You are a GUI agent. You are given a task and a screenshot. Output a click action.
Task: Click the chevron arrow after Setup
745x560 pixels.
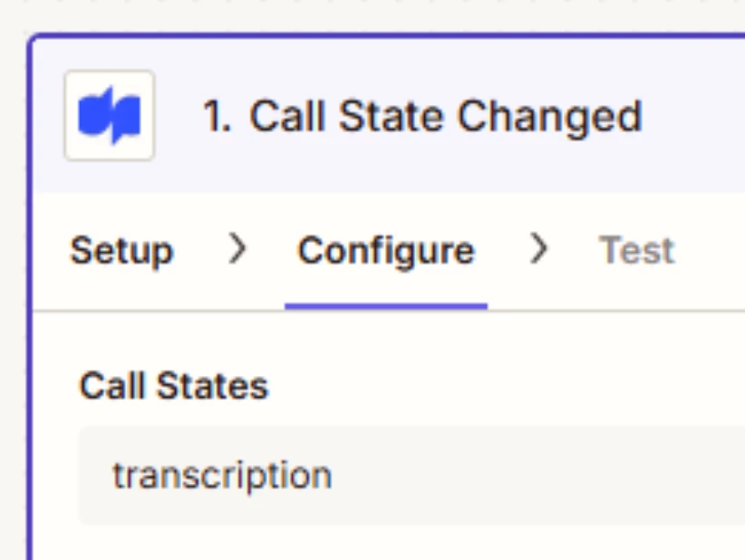[237, 248]
